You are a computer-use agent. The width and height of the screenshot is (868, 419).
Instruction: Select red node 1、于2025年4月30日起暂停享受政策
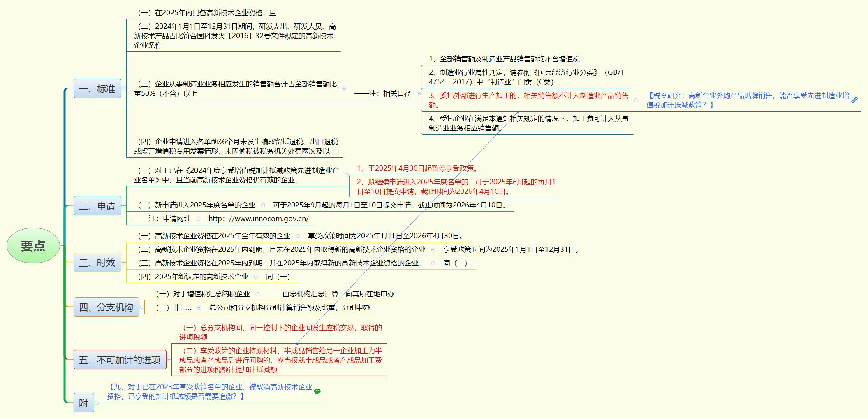[418, 168]
